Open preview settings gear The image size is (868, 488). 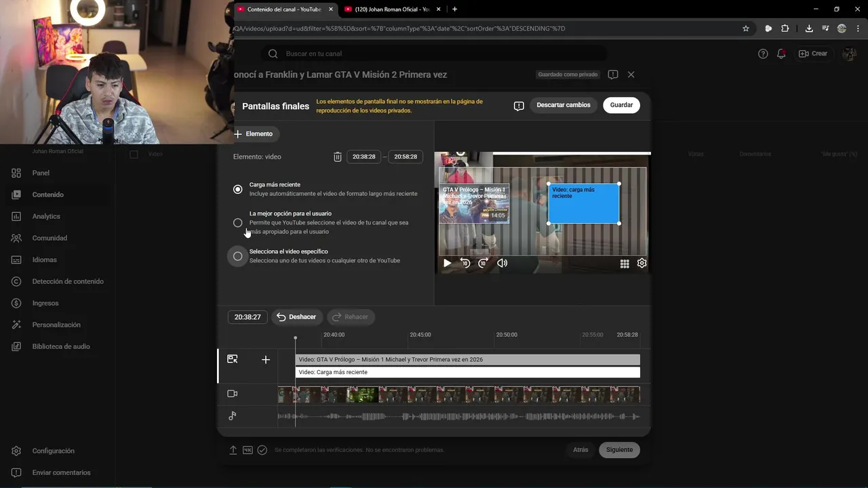pyautogui.click(x=642, y=263)
